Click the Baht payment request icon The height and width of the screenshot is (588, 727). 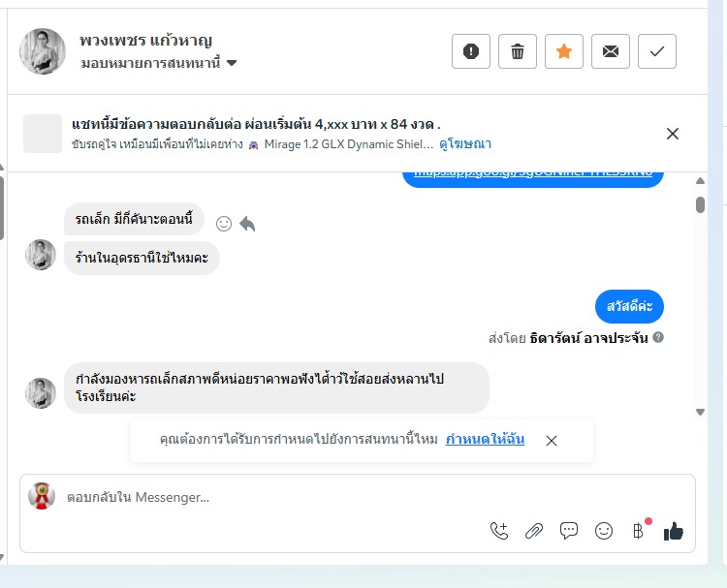coord(638,531)
